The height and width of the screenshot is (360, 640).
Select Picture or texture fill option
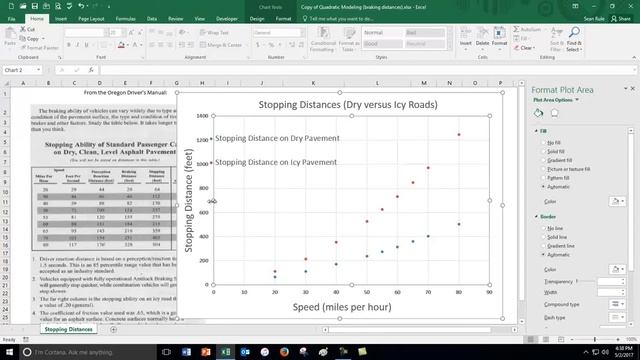pos(543,169)
